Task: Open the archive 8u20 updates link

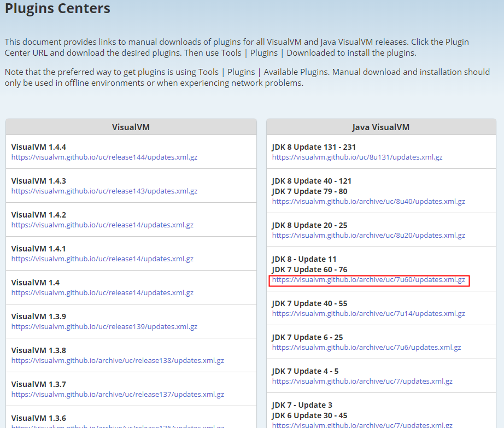Action: pos(368,235)
